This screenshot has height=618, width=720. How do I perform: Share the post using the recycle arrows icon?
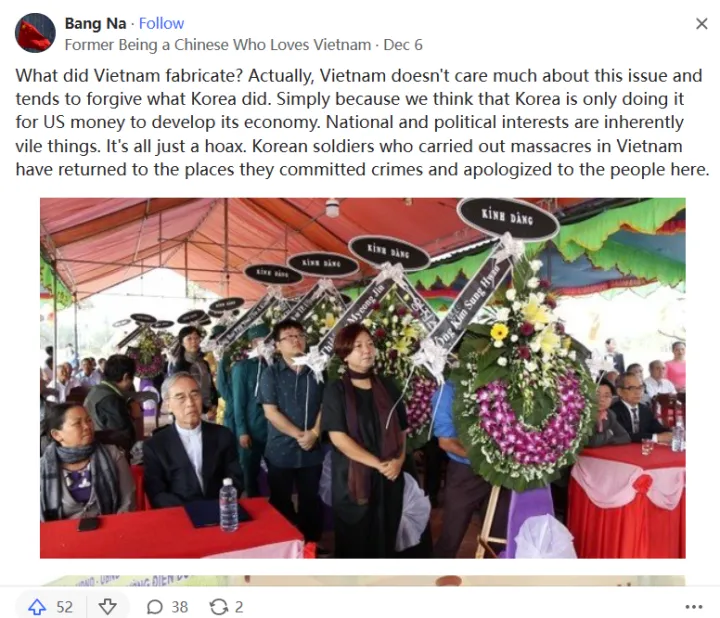pos(219,607)
